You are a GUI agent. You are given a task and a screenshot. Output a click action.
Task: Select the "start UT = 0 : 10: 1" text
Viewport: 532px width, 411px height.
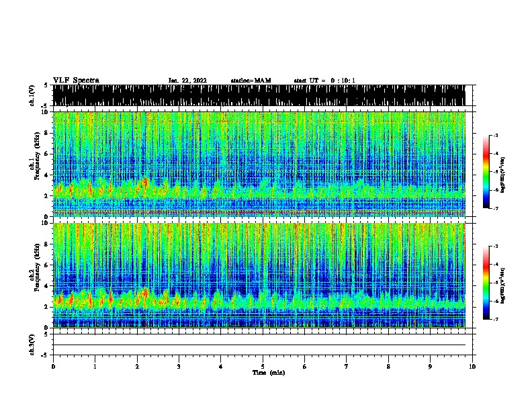(324, 81)
